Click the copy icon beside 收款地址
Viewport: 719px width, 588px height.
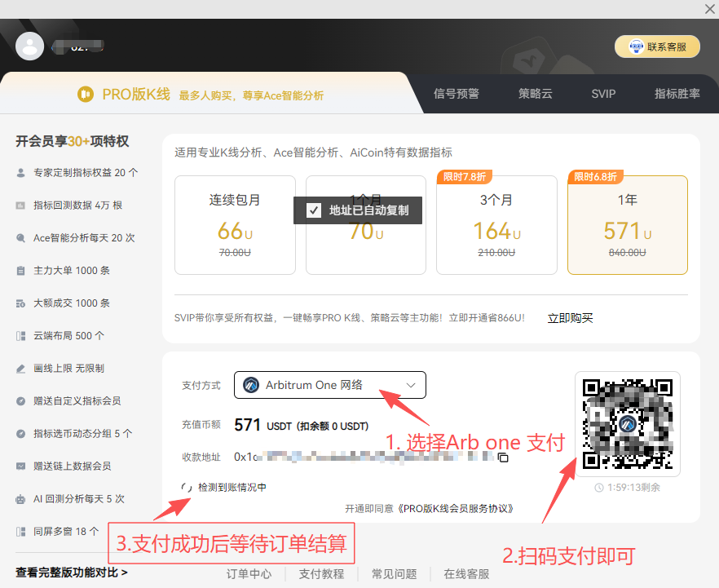tap(503, 459)
